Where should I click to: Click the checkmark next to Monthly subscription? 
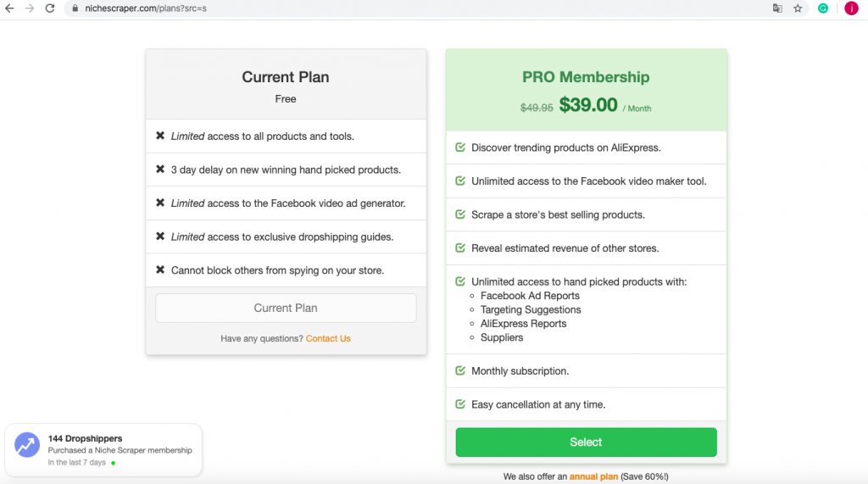tap(460, 370)
